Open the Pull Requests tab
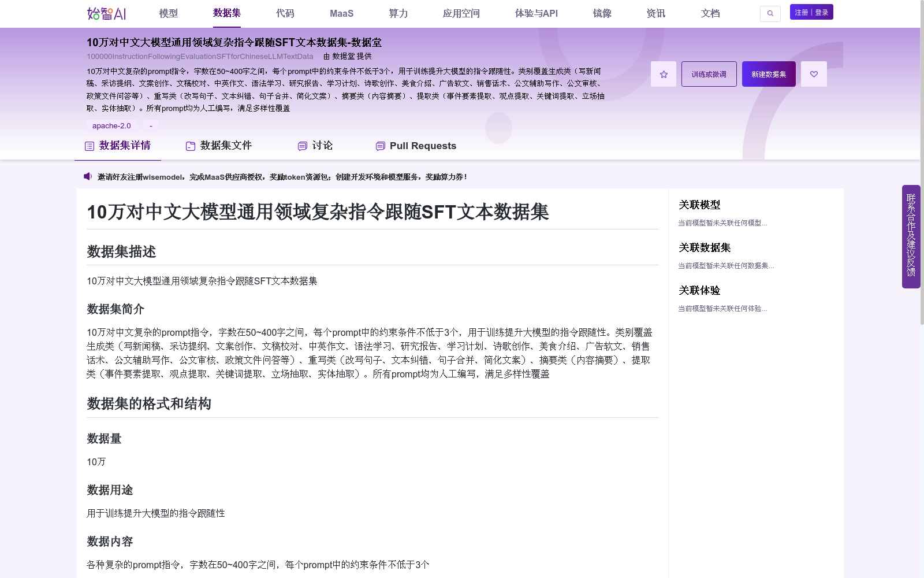Screen dimensions: 924x578 point(423,146)
